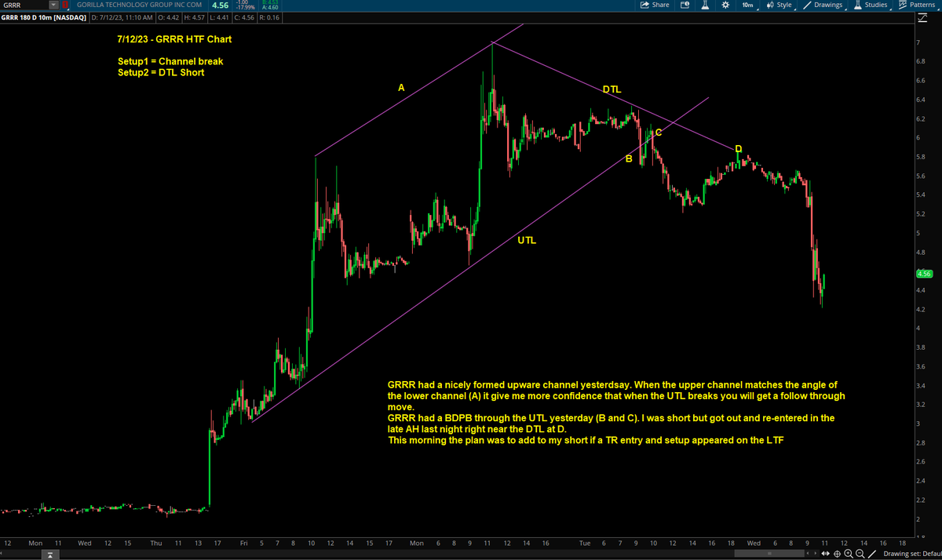Click the last price 4.56 in header
The width and height of the screenshot is (942, 560).
pyautogui.click(x=220, y=5)
